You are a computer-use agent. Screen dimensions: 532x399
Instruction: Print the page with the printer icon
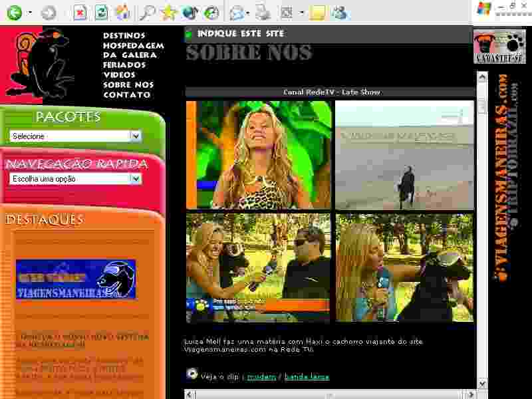point(263,13)
